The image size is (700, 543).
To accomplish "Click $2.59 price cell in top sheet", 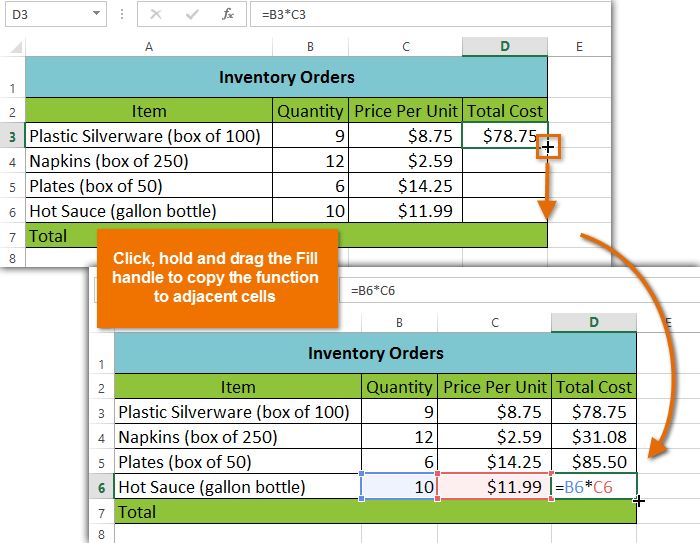I will (405, 161).
